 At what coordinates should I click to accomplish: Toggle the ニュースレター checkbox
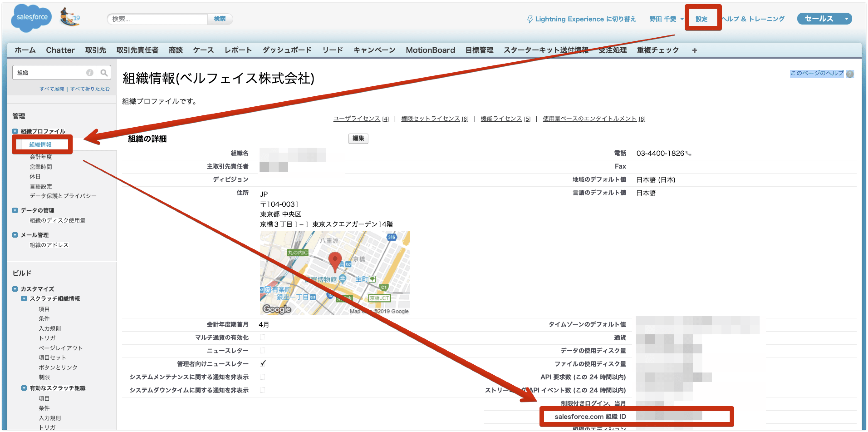tap(262, 351)
